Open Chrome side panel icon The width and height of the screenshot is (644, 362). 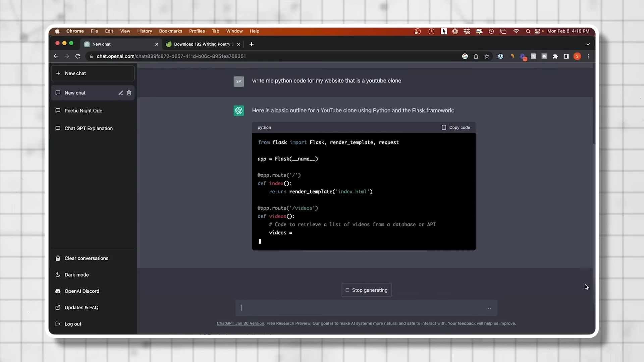pos(566,56)
